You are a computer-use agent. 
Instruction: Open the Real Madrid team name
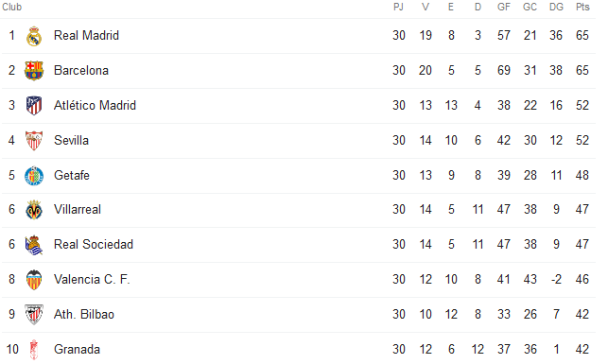coord(86,36)
